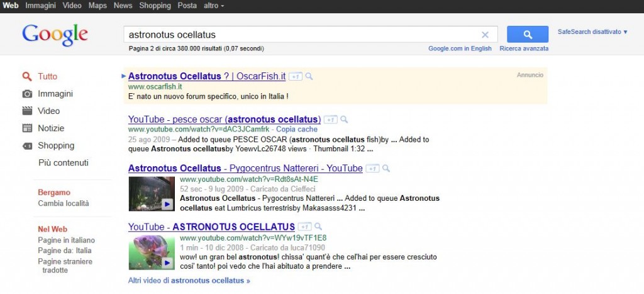Play the Pygocentrus Nattereri video thumbnail
The height and width of the screenshot is (294, 644).
click(x=152, y=194)
